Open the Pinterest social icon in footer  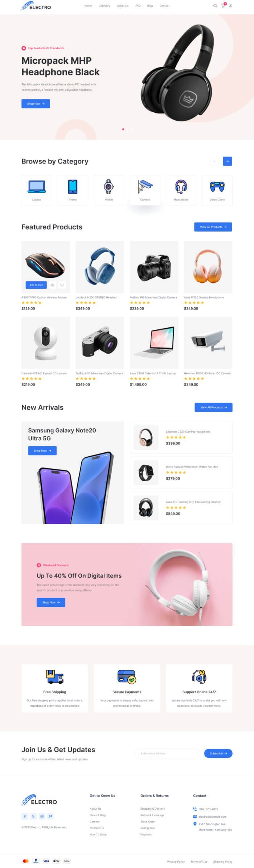[x=50, y=816]
